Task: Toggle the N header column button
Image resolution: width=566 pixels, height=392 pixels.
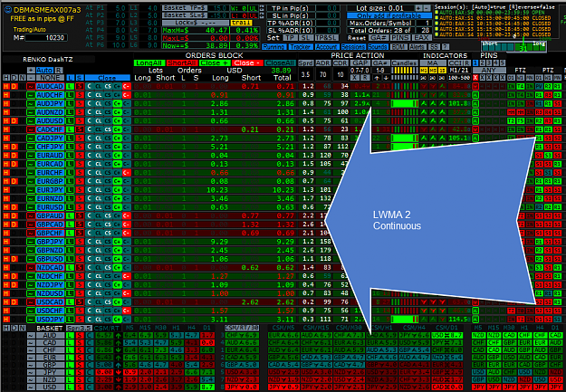Action: (22, 78)
